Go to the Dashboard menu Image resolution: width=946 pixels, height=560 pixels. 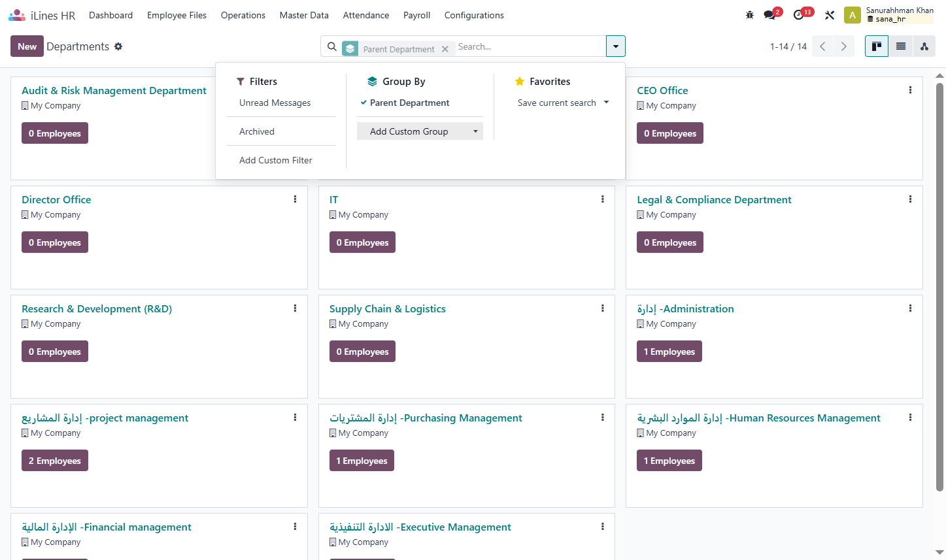(x=110, y=15)
